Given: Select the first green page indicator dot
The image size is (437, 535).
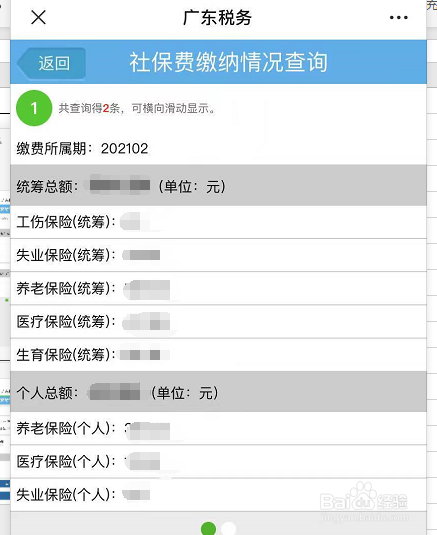Looking at the screenshot, I should click(x=208, y=529).
